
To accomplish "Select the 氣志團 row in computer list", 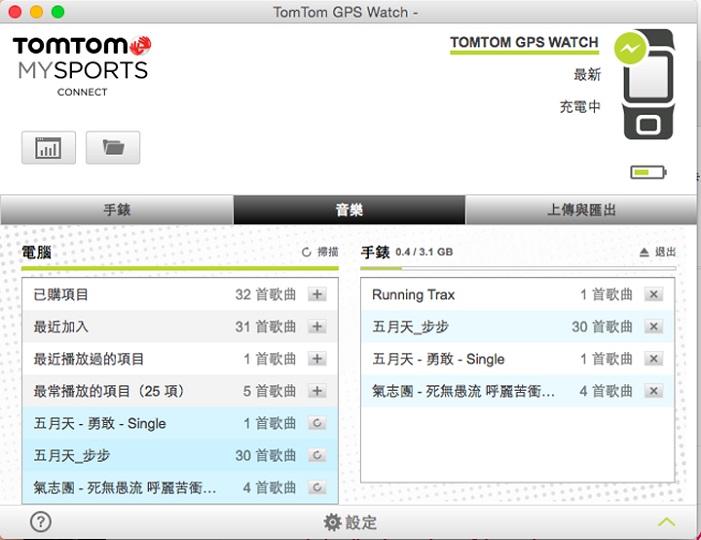I will (180, 487).
